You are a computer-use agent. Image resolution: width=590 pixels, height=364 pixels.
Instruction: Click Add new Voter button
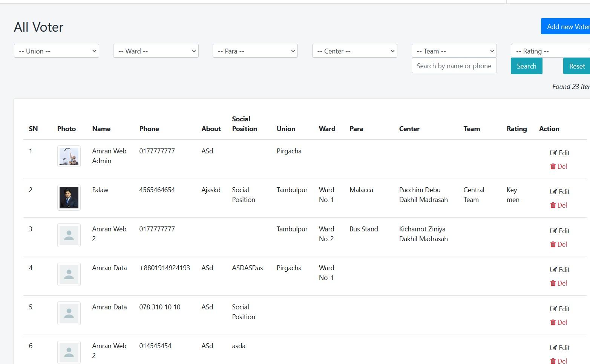565,26
